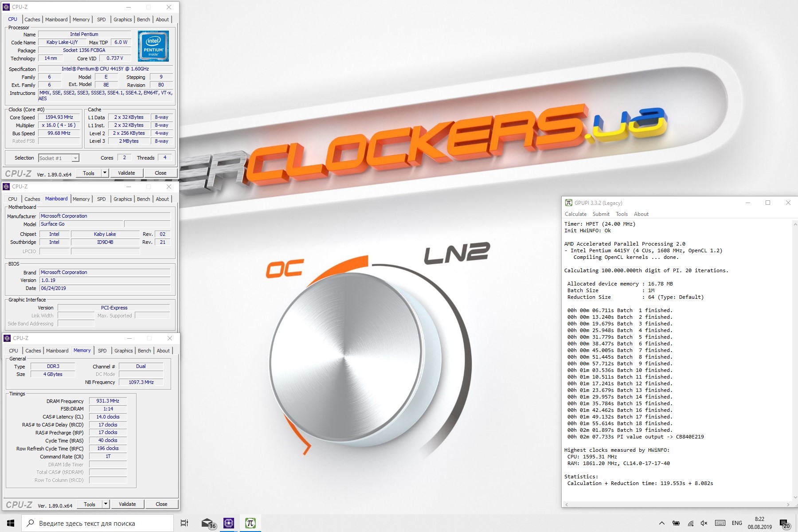
Task: Select Mainboard tab in top CPU-Z window
Action: [x=56, y=20]
